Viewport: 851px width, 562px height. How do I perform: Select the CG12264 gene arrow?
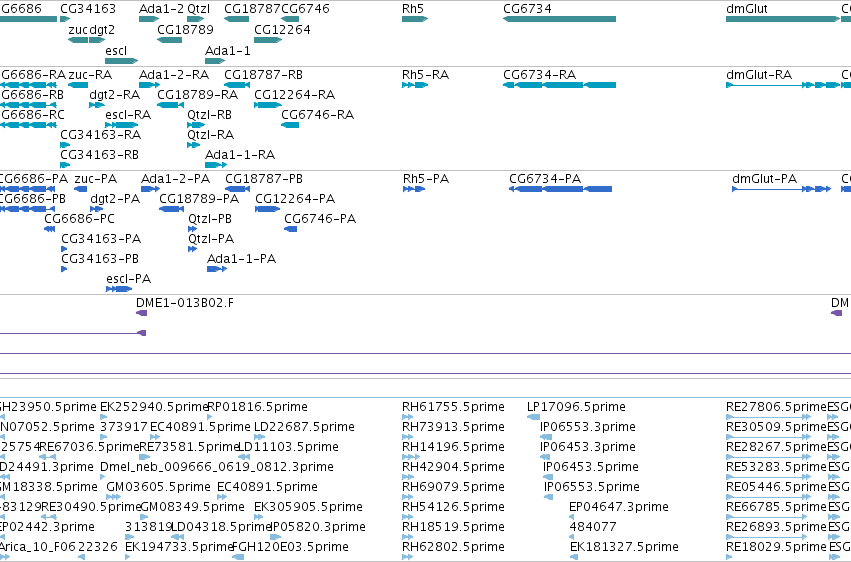[268, 40]
